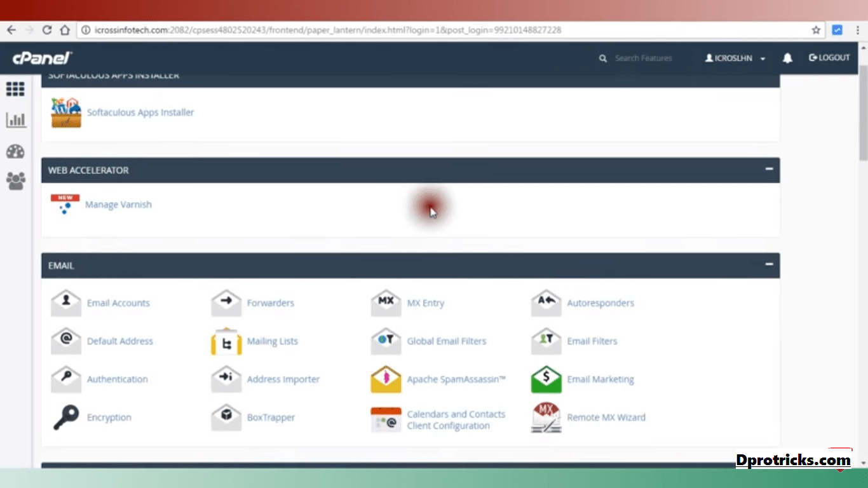The height and width of the screenshot is (488, 868).
Task: Open the Forwarders link
Action: [x=271, y=303]
